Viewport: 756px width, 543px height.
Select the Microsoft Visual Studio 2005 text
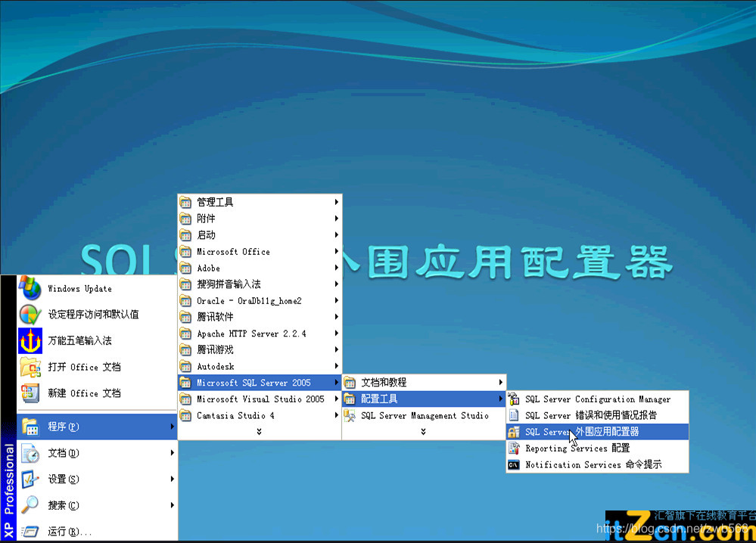260,399
